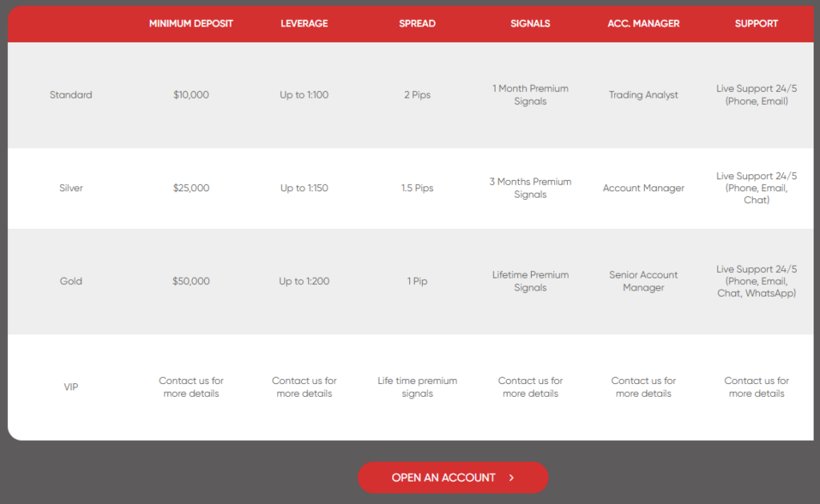820x504 pixels.
Task: Click VIP Contact us under Minimum Deposit
Action: click(x=191, y=387)
